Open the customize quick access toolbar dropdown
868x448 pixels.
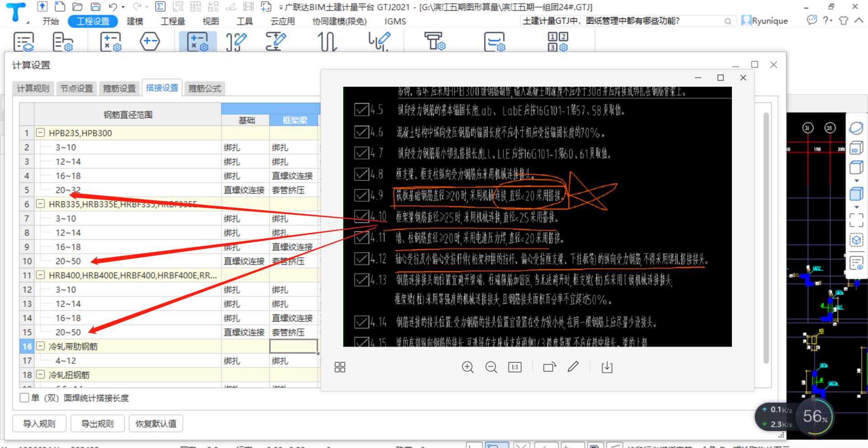coord(281,8)
